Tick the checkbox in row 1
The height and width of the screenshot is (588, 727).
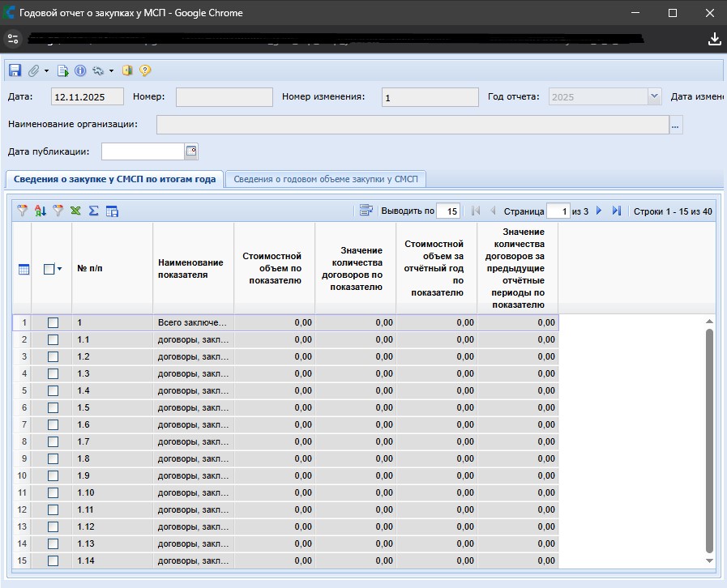click(x=53, y=322)
